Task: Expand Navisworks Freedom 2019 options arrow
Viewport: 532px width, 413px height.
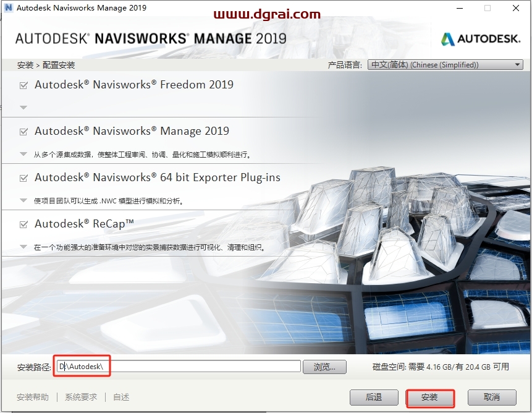Action: click(23, 108)
